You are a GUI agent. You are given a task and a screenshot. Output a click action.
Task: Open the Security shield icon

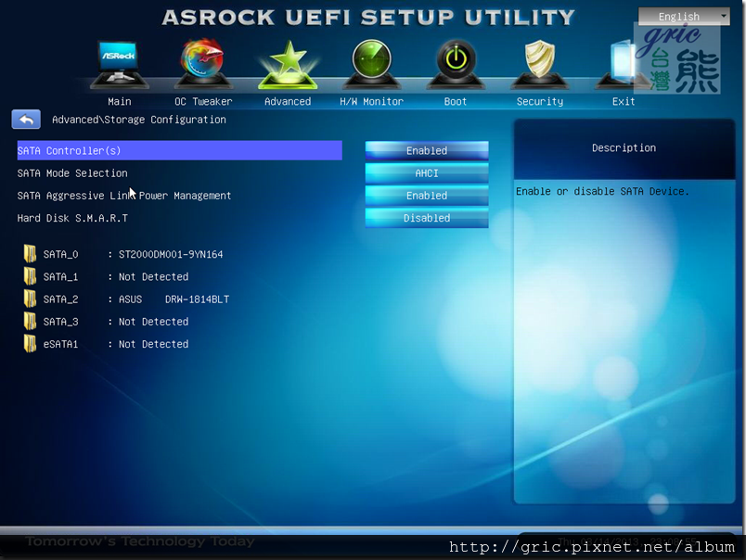pos(539,65)
